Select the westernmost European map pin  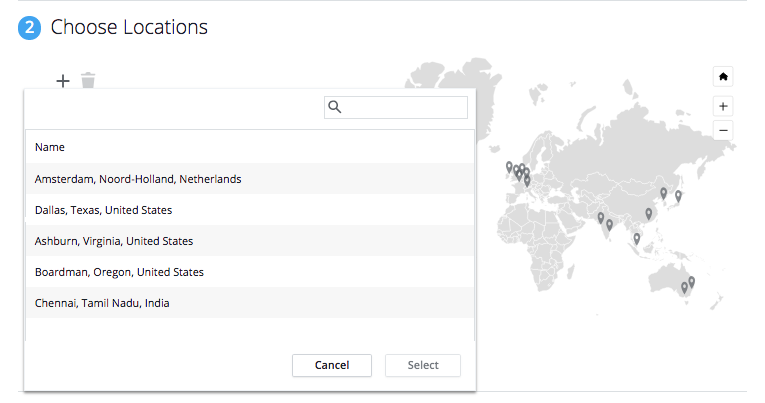[x=509, y=167]
